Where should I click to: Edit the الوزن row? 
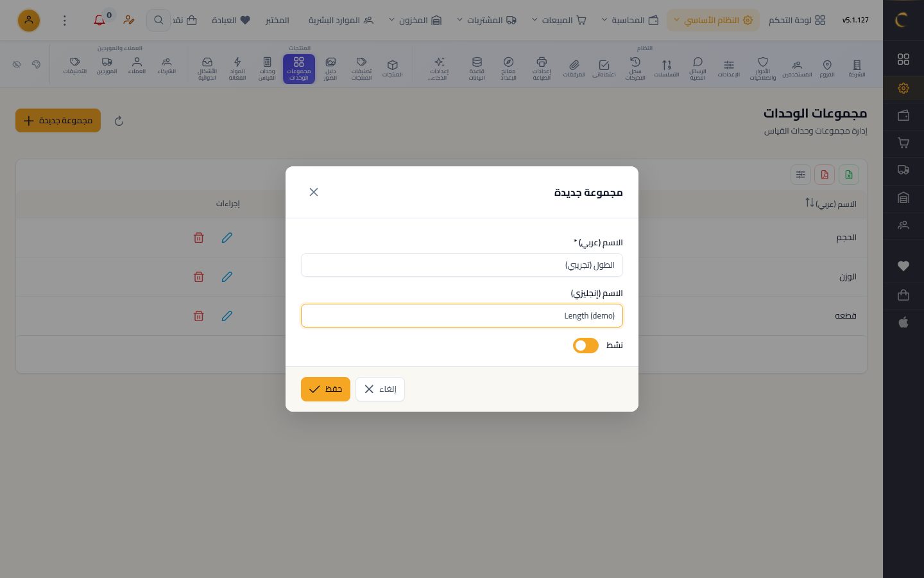click(227, 277)
